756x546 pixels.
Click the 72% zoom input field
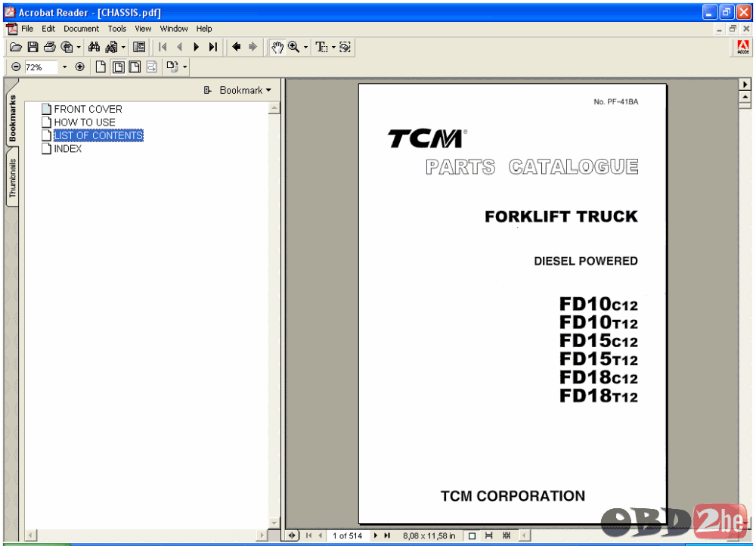41,67
